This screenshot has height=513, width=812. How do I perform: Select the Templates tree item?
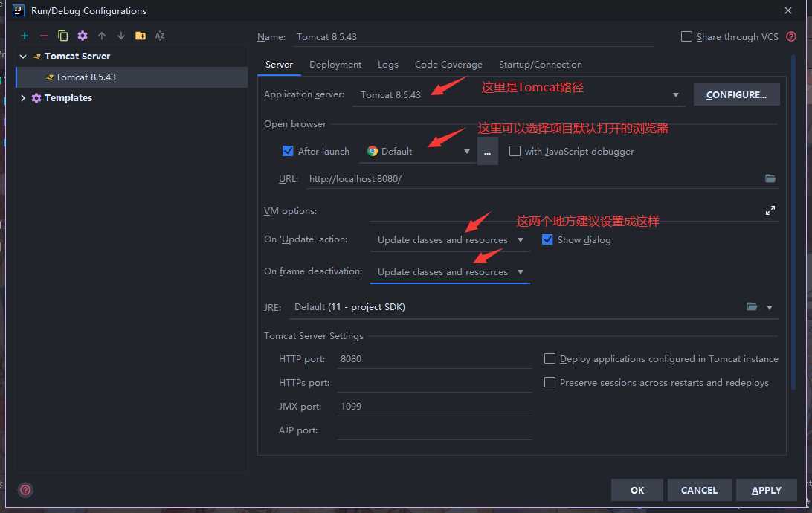pos(68,98)
